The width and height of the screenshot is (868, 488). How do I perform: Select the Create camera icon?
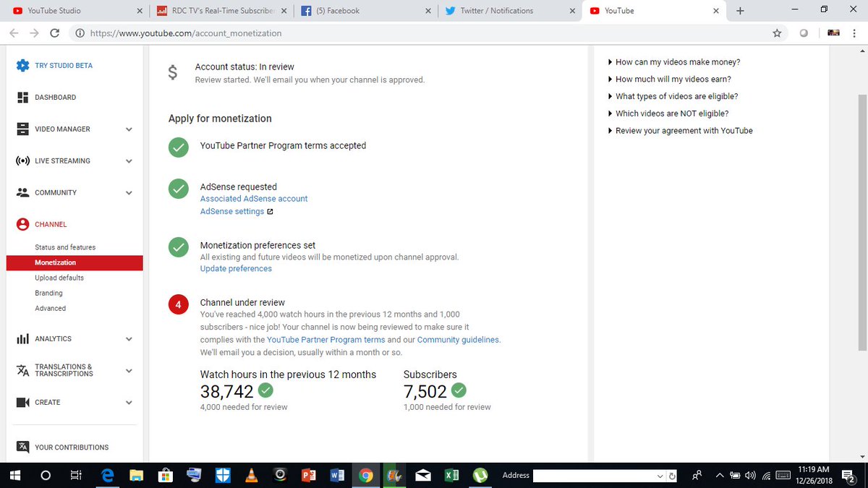pos(22,402)
